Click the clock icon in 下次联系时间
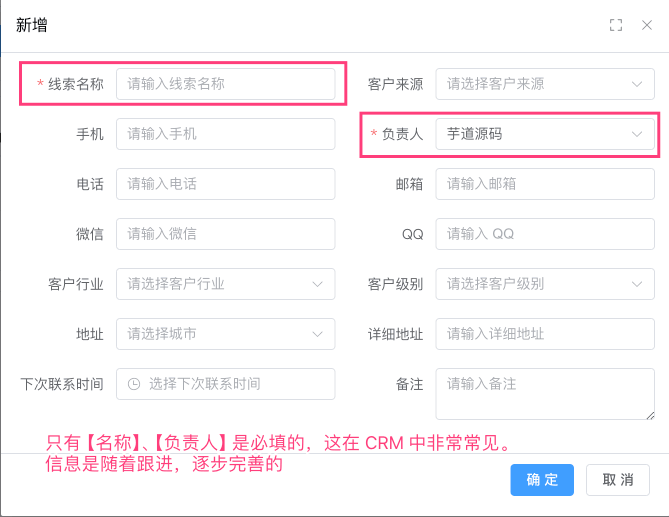 (134, 384)
